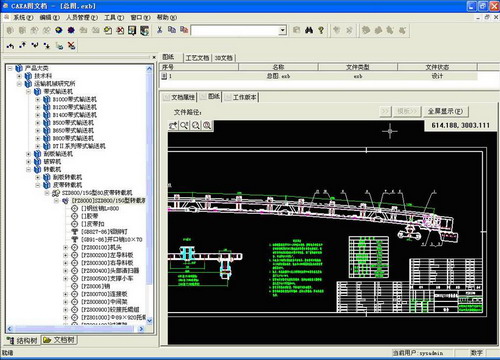500x360 pixels.
Task: Switch to the 工艺文档 tab
Action: coord(197,58)
